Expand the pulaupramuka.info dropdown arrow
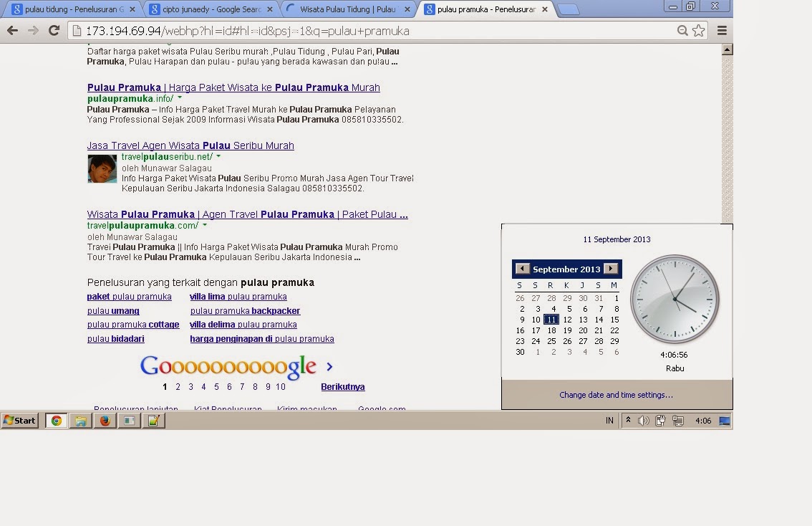812x526 pixels. click(180, 97)
